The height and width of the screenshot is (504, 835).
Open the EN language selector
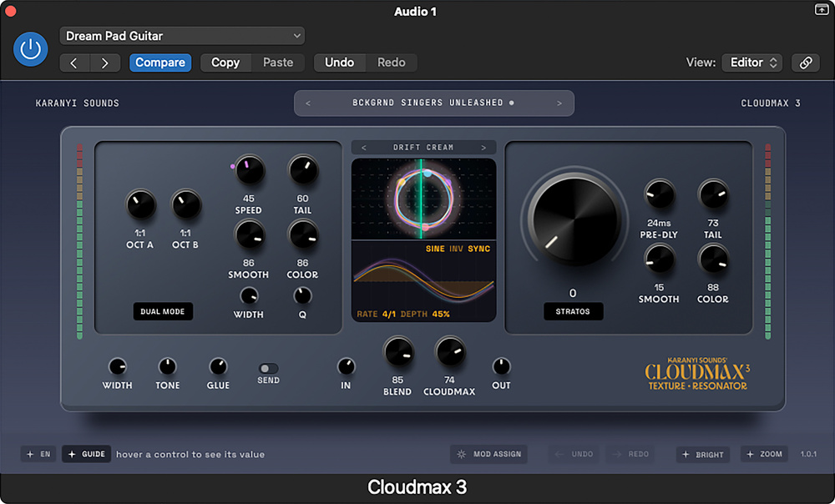tap(39, 454)
